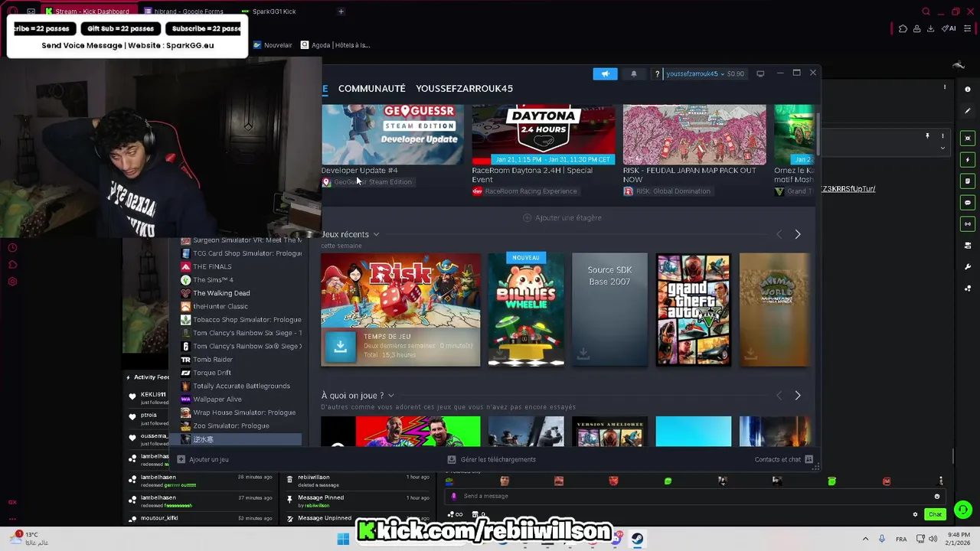980x551 pixels.
Task: Open Steam notifications bell
Action: click(633, 73)
